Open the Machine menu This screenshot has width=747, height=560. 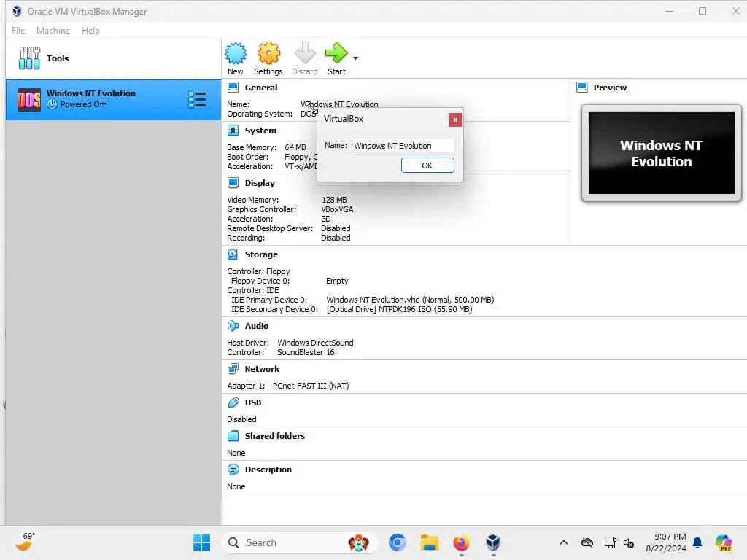tap(53, 31)
